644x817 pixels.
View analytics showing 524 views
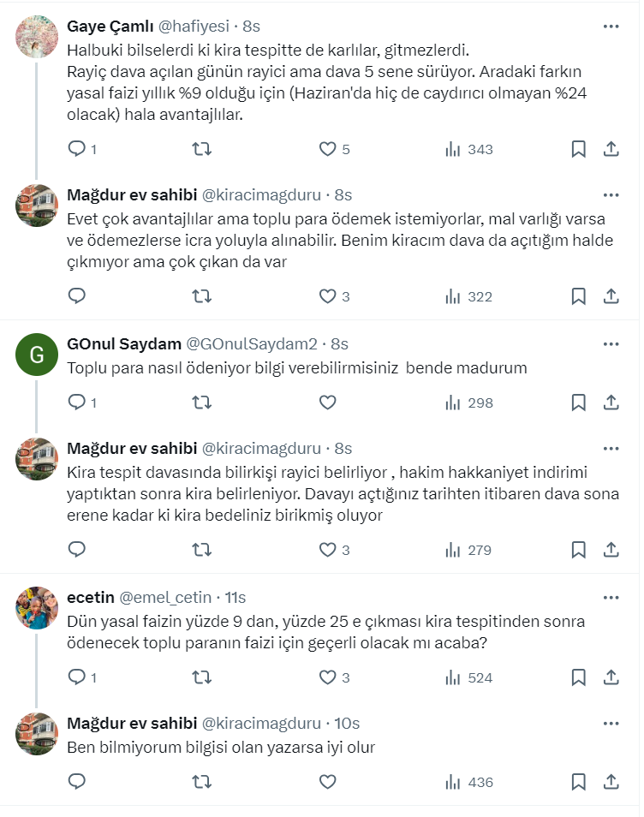click(x=468, y=677)
